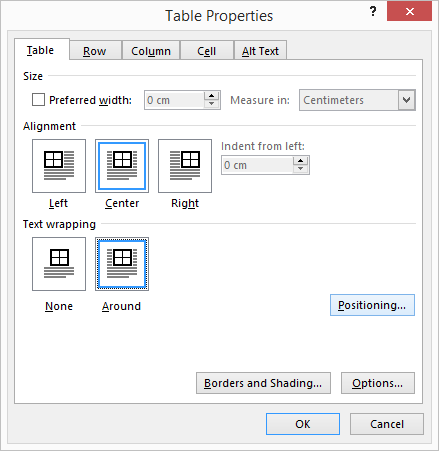Click the Preferred width label text
Image resolution: width=439 pixels, height=451 pixels.
pos(90,100)
